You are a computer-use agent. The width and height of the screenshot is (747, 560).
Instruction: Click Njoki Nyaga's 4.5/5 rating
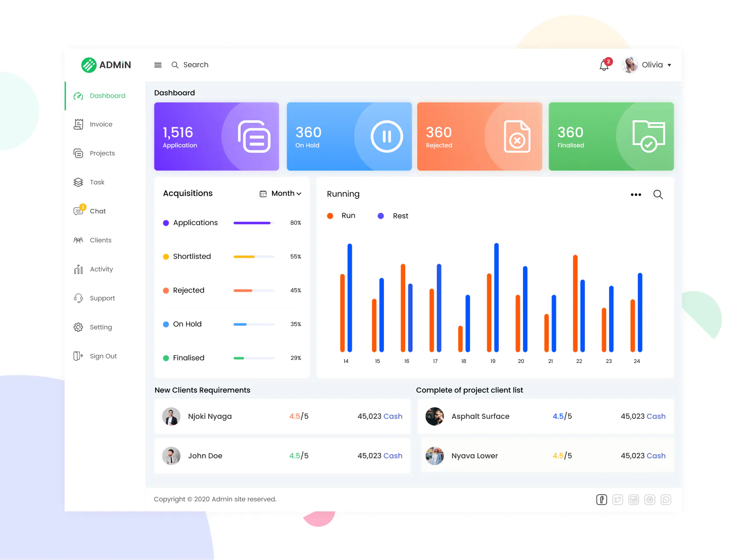[299, 416]
